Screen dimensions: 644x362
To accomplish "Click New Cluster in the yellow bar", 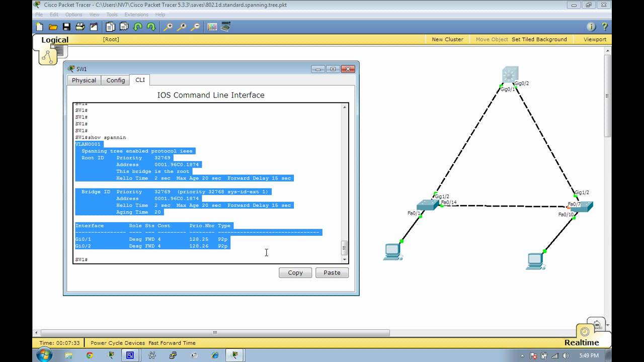I will click(x=447, y=39).
